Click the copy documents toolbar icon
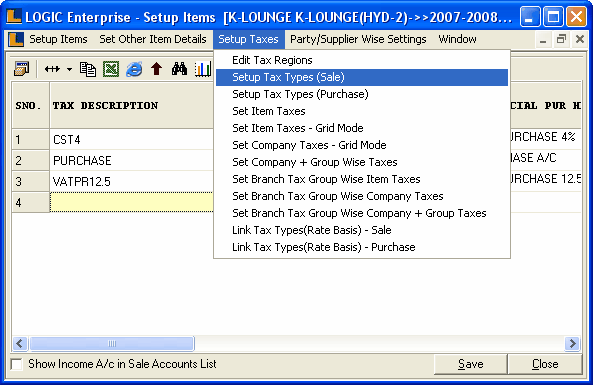Screen dimensions: 593x385 pos(88,69)
